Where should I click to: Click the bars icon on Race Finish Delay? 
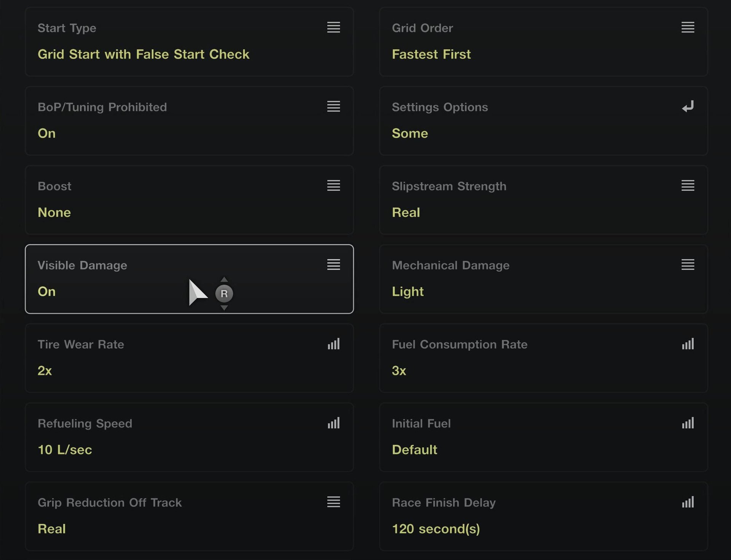[x=688, y=503]
